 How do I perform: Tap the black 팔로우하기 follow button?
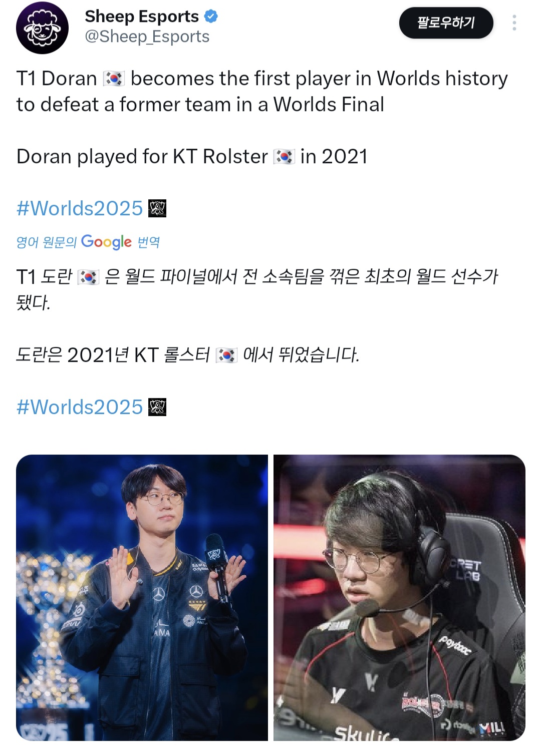coord(446,23)
